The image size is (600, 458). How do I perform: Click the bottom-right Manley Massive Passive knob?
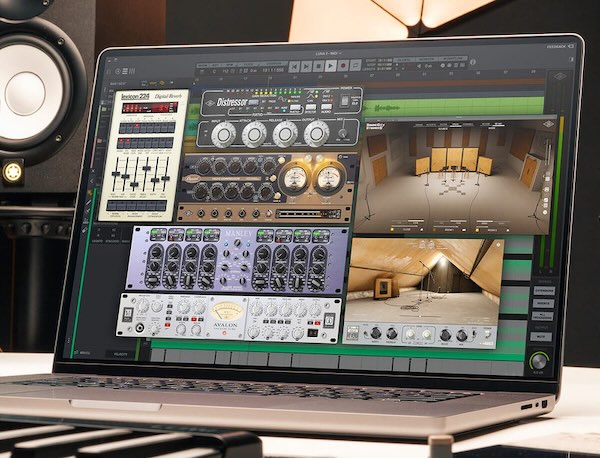click(x=317, y=284)
